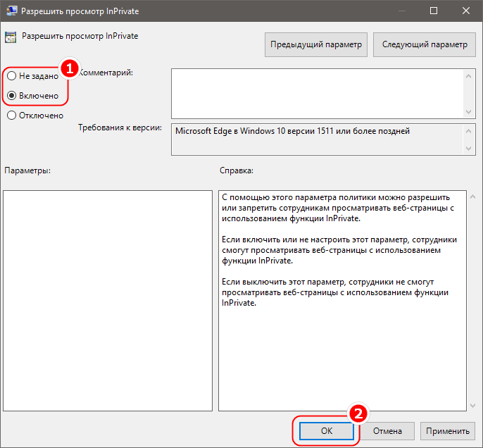The image size is (483, 448).
Task: Click inside the comment text box
Action: click(318, 94)
